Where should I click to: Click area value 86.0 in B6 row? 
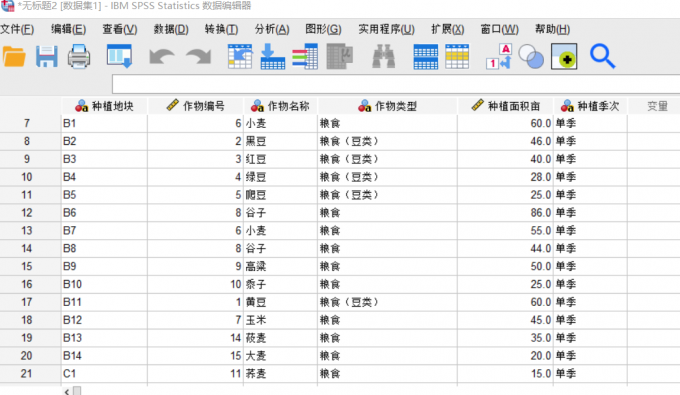[x=505, y=213]
